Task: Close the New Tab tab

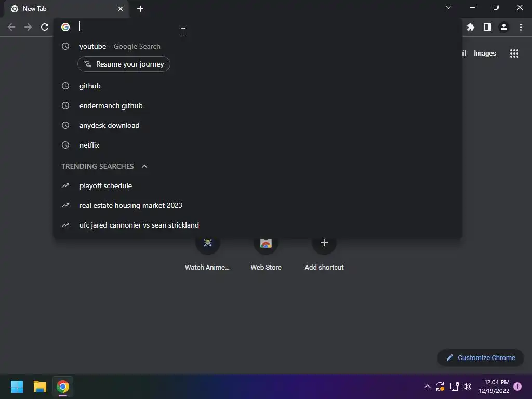Action: coord(121,9)
